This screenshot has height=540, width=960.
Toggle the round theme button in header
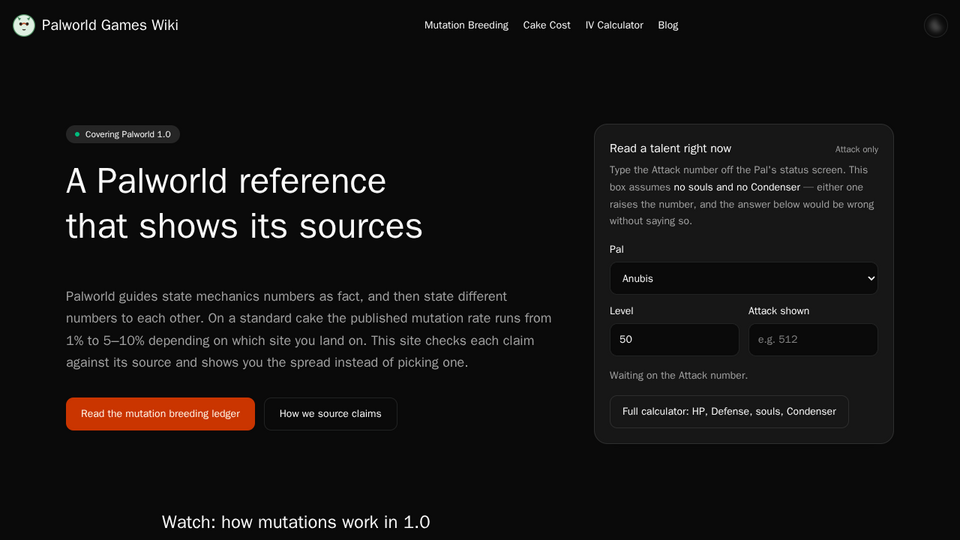[936, 25]
